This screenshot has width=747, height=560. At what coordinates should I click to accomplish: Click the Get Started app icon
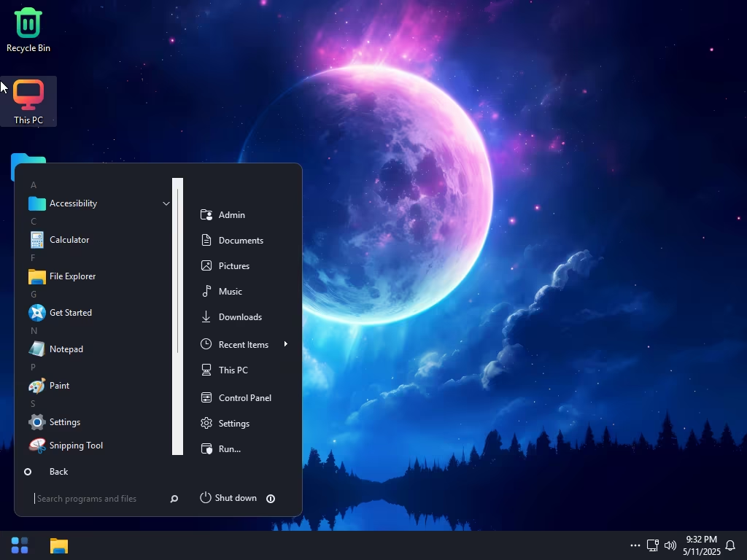coord(36,312)
